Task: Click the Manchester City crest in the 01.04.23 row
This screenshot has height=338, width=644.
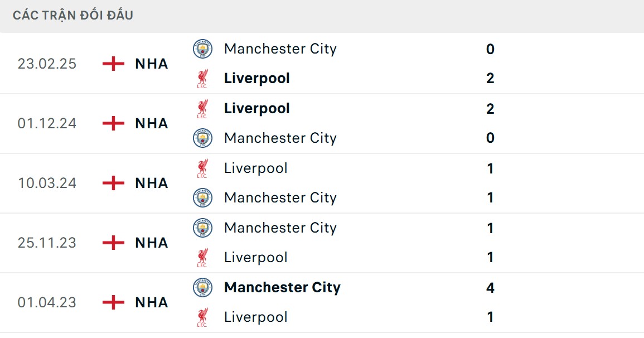Action: coord(202,287)
